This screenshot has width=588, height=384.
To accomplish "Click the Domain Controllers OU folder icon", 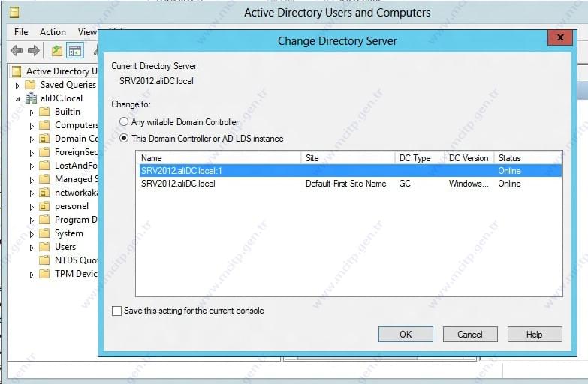I will [x=44, y=139].
